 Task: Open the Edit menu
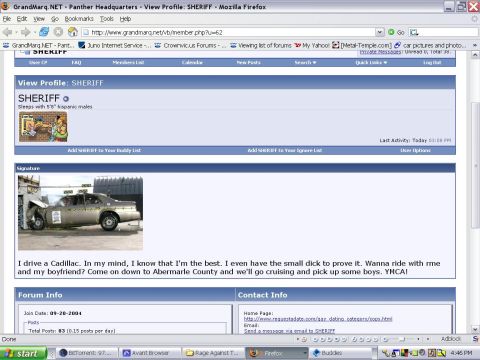click(22, 19)
